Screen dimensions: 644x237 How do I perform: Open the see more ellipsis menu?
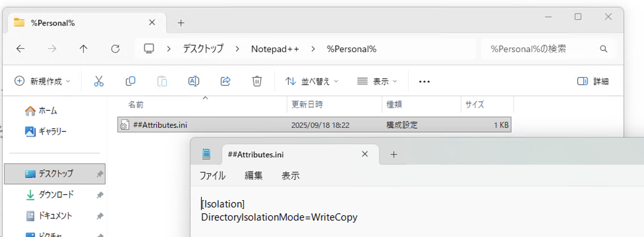tap(424, 81)
